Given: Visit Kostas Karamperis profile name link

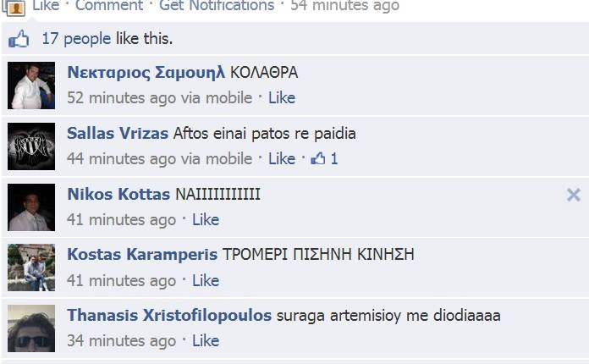Looking at the screenshot, I should pos(142,254).
